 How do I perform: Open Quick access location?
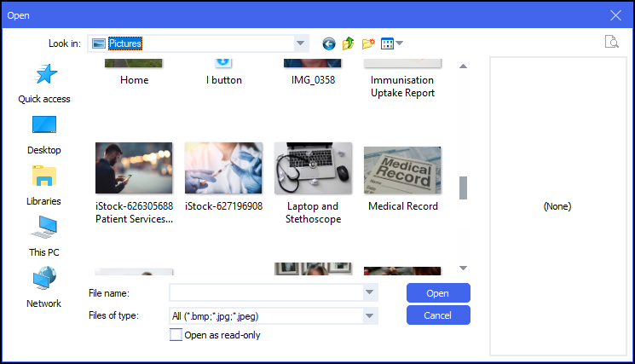[44, 83]
